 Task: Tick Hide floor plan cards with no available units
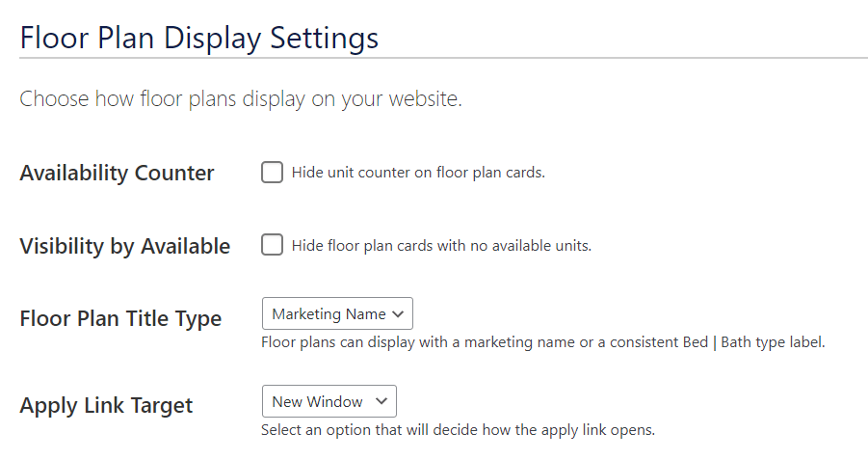272,245
